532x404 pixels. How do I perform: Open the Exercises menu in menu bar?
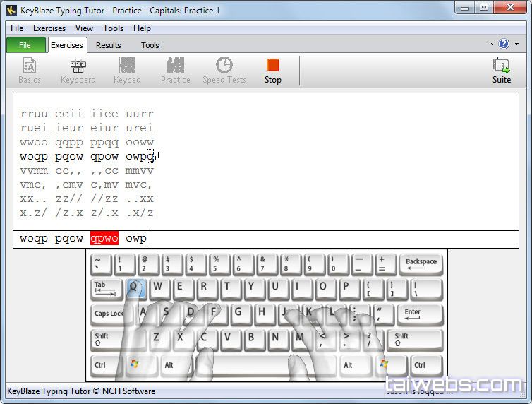(49, 28)
